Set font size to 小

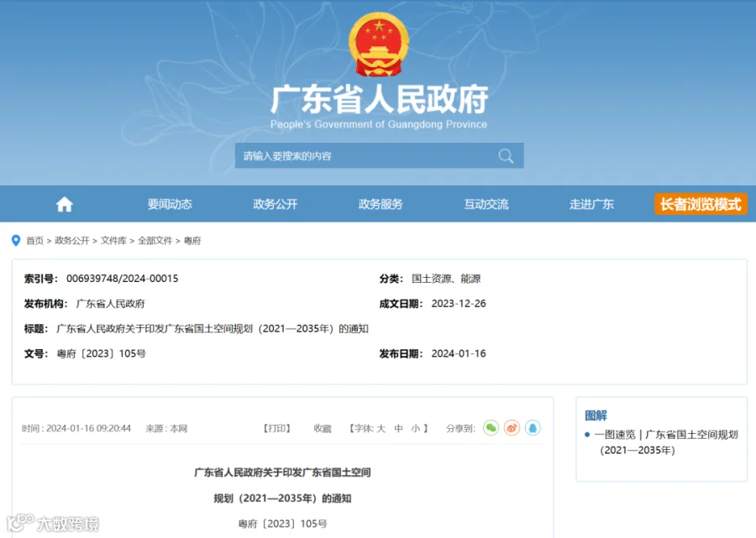416,428
